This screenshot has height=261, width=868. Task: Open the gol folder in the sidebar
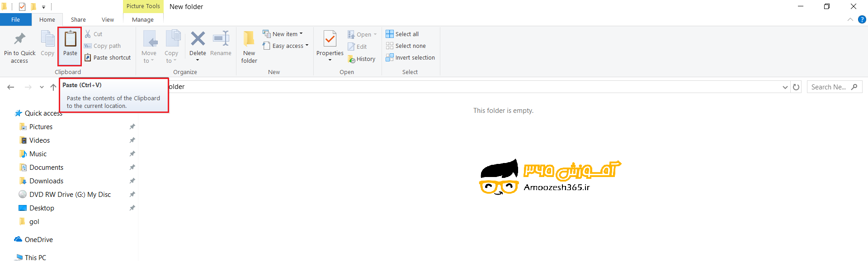coord(29,222)
